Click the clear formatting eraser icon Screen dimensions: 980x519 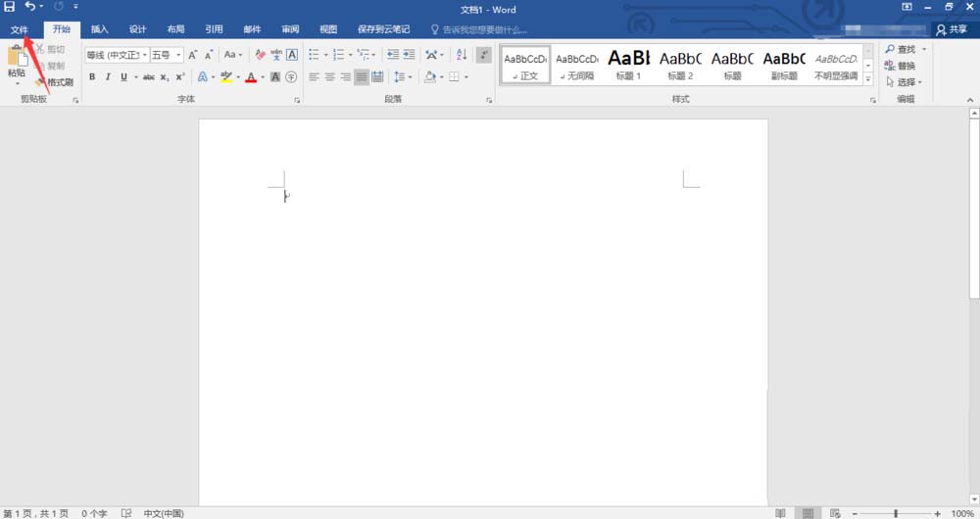coord(261,55)
